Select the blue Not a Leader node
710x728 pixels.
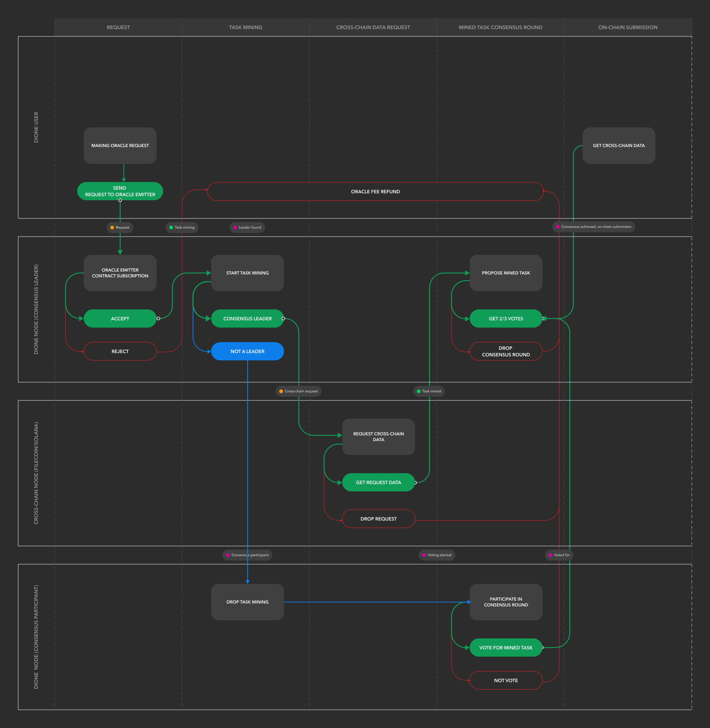click(247, 351)
